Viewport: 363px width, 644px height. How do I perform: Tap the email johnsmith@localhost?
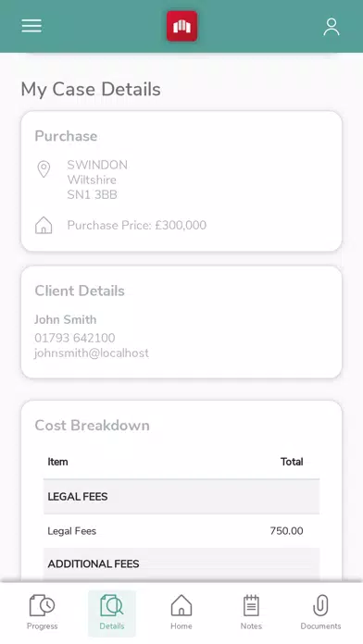tap(92, 353)
